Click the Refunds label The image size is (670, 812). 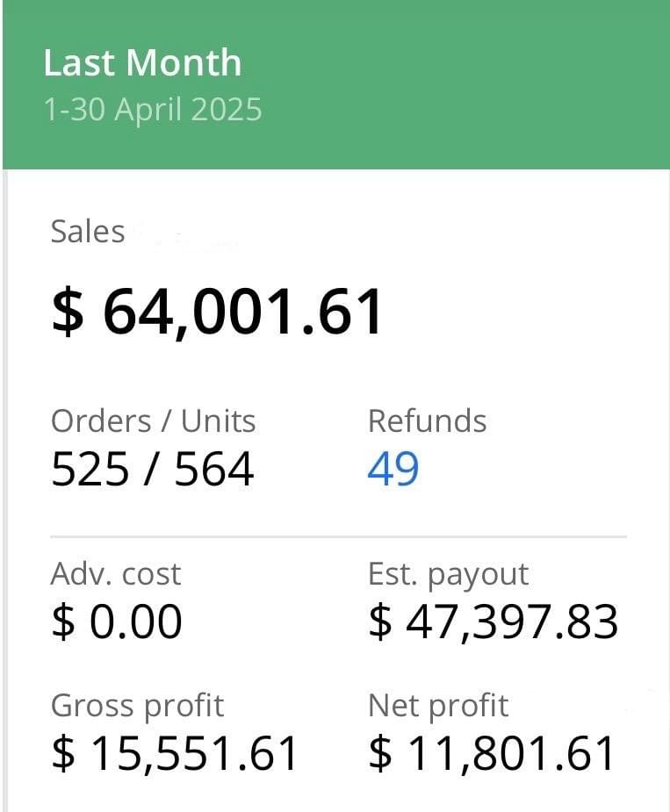point(427,421)
